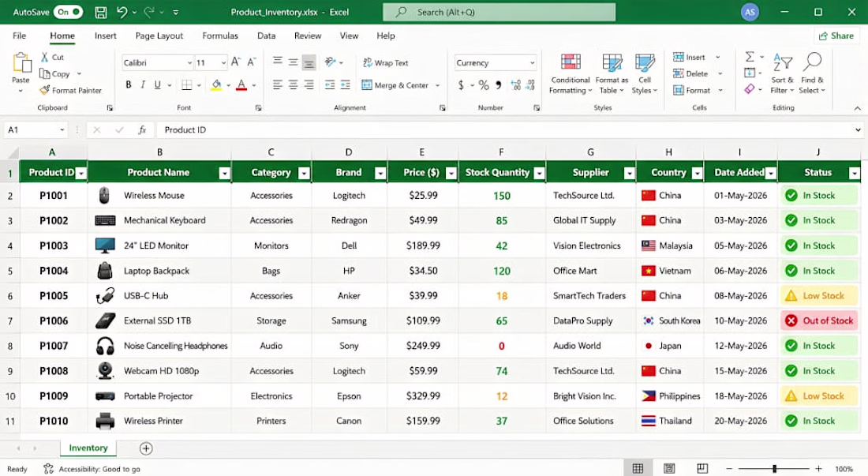
Task: Click the Clear eraser icon
Action: [x=750, y=89]
